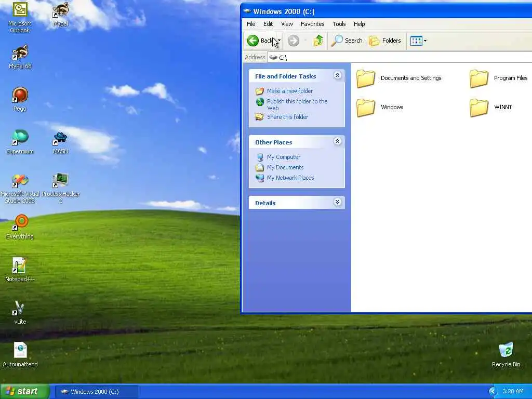Open the View menu

tap(287, 24)
